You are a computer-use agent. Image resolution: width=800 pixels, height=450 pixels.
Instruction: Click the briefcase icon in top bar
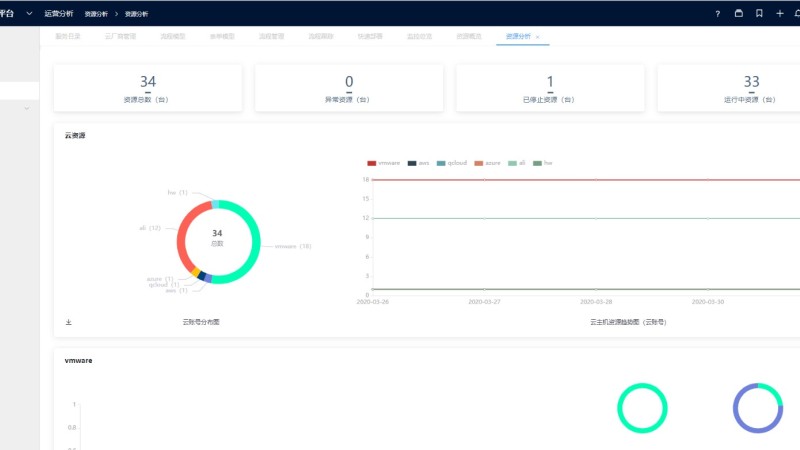coord(738,14)
